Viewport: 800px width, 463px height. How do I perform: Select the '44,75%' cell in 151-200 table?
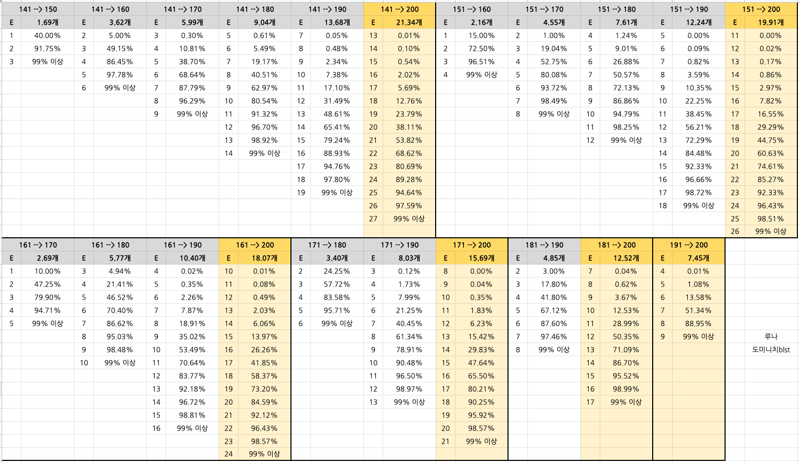pyautogui.click(x=771, y=140)
